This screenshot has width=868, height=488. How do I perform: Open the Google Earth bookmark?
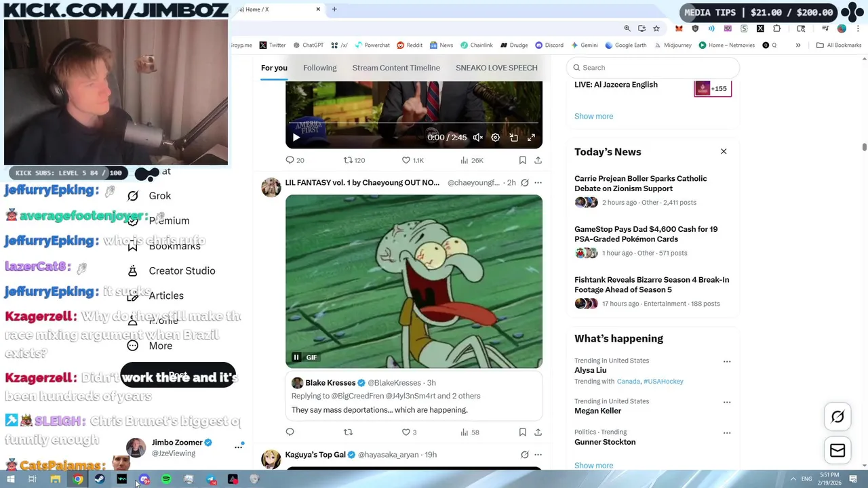coord(625,45)
